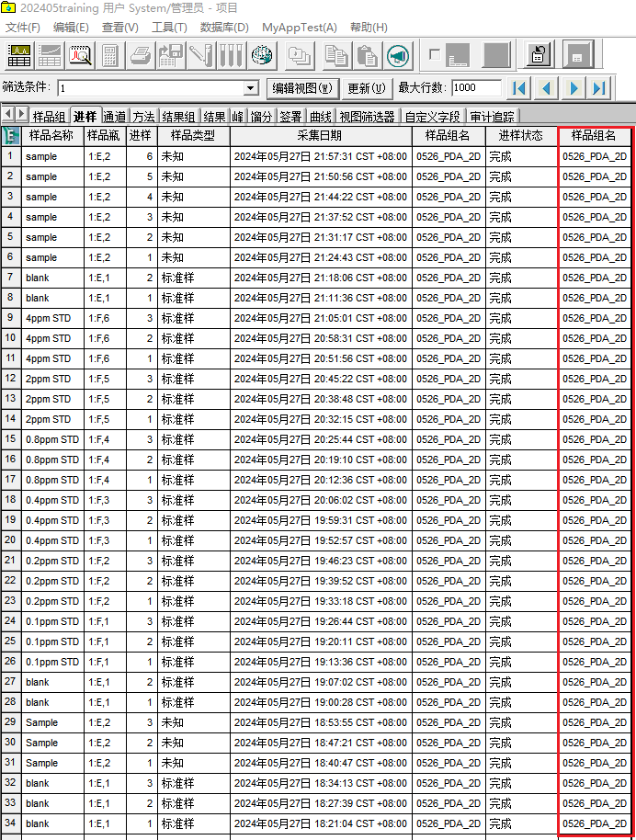Click the 进样状态 column header
The image size is (636, 840).
click(x=521, y=135)
